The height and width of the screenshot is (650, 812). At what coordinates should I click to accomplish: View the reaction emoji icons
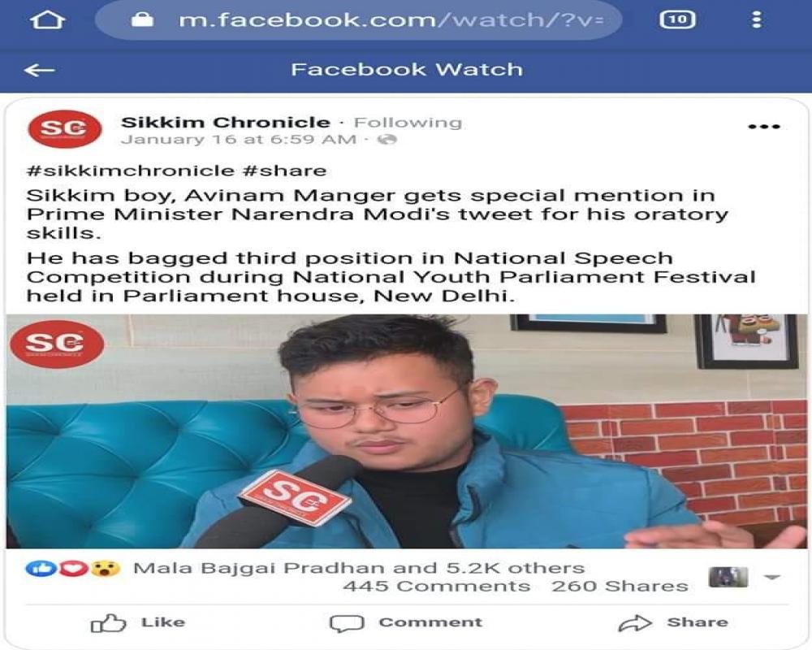(x=73, y=569)
